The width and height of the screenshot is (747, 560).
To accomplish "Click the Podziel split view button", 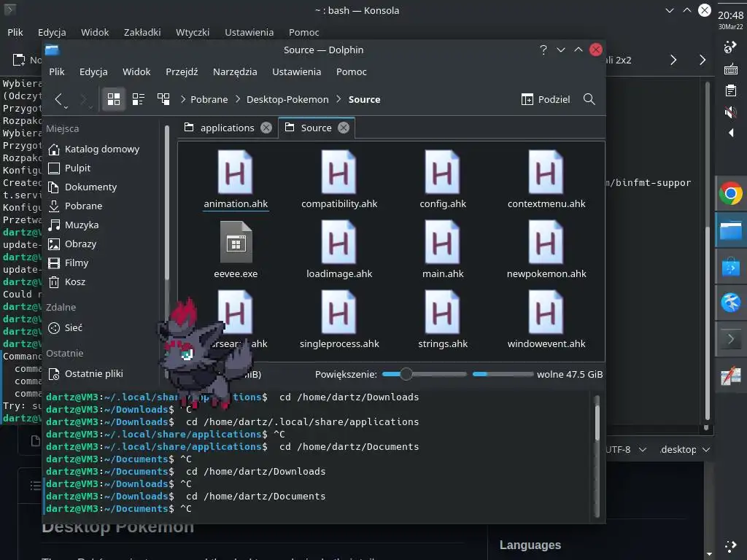I will coord(546,99).
